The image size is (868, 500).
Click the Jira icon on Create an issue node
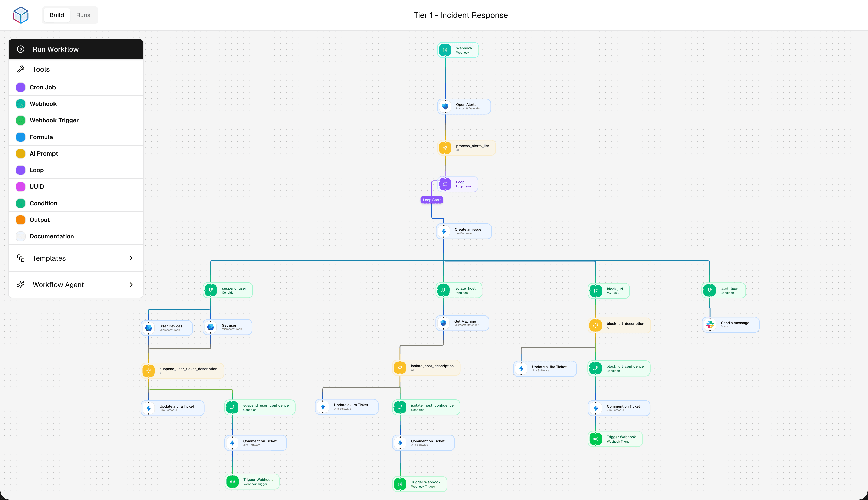point(444,231)
